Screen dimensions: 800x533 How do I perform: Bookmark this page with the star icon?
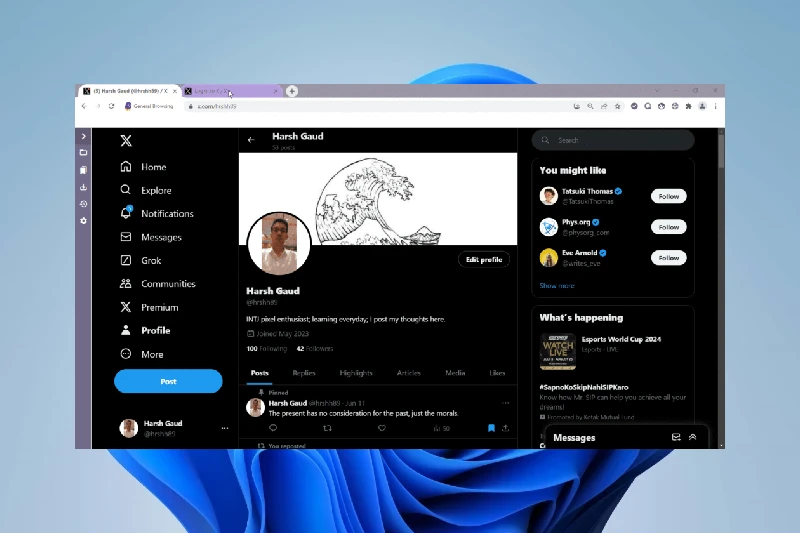[x=618, y=106]
